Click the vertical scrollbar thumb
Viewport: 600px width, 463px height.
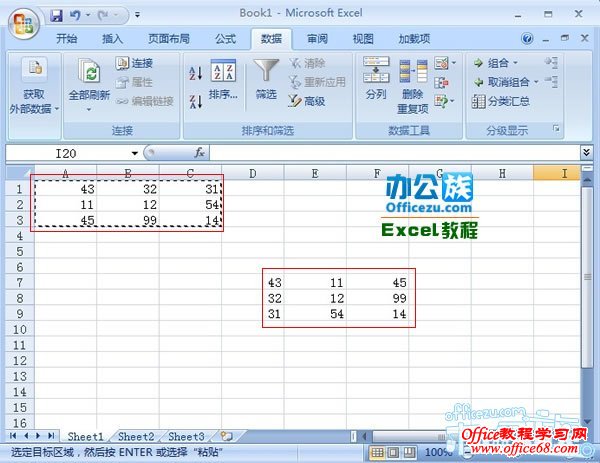tap(587, 277)
